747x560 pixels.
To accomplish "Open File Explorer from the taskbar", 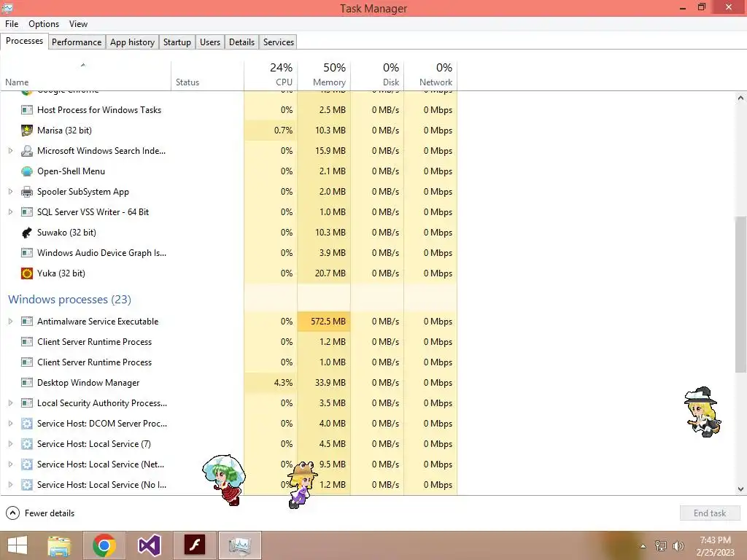I will pos(59,545).
